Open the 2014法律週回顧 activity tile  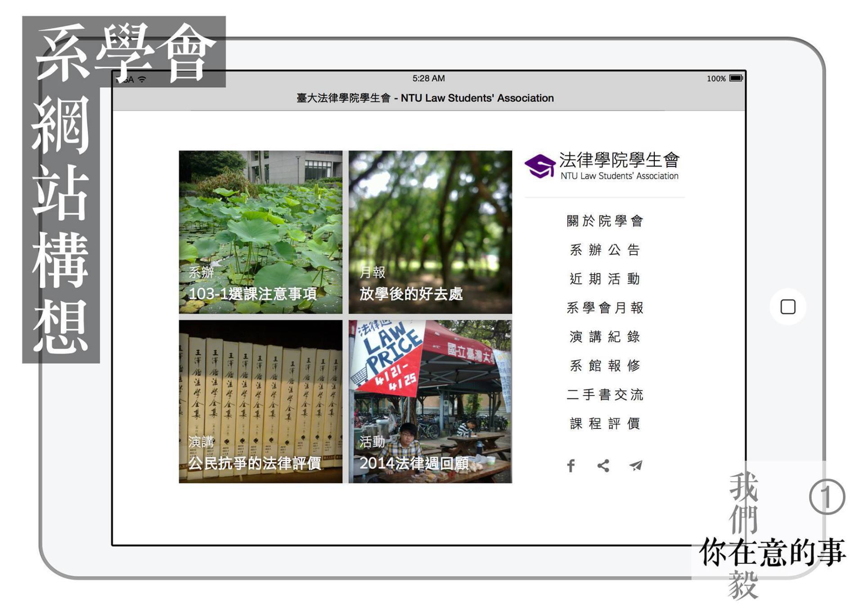(430, 402)
